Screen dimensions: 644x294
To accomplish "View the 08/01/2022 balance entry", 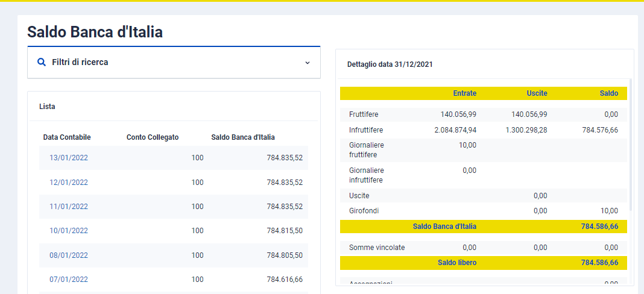I will point(69,255).
